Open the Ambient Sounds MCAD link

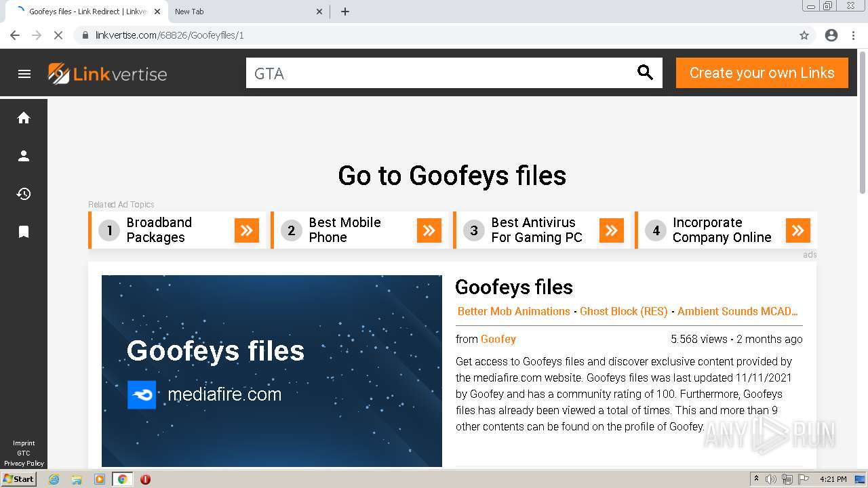click(738, 311)
